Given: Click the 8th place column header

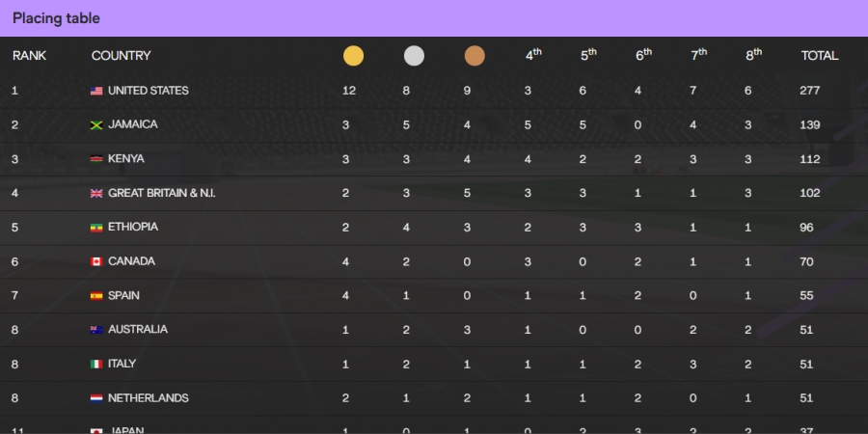Looking at the screenshot, I should click(754, 54).
